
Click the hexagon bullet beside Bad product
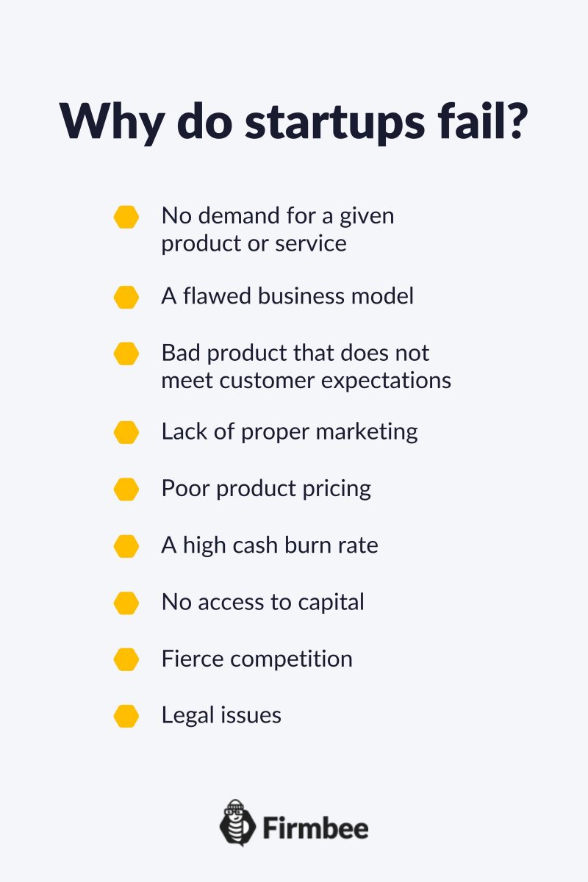[x=126, y=354]
